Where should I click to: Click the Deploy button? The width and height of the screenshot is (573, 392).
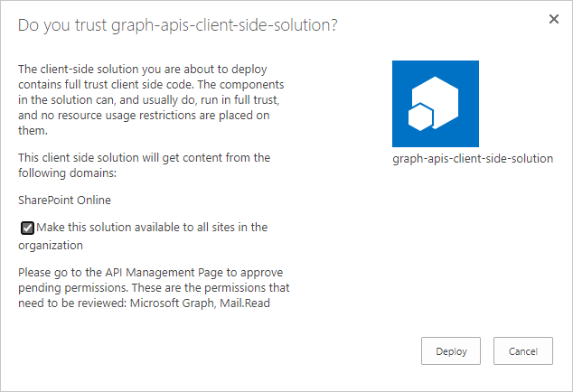[x=451, y=350]
